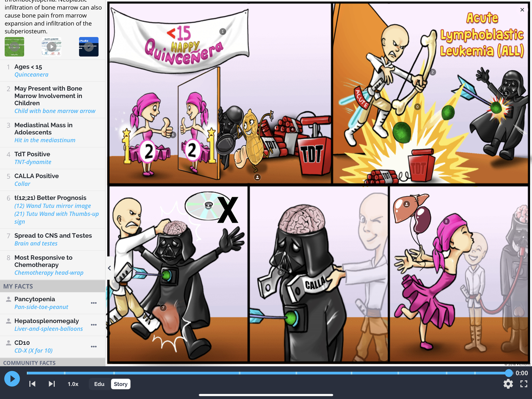Click the user-fact marker on the CD disc
532x399 pixels.
[x=208, y=205]
